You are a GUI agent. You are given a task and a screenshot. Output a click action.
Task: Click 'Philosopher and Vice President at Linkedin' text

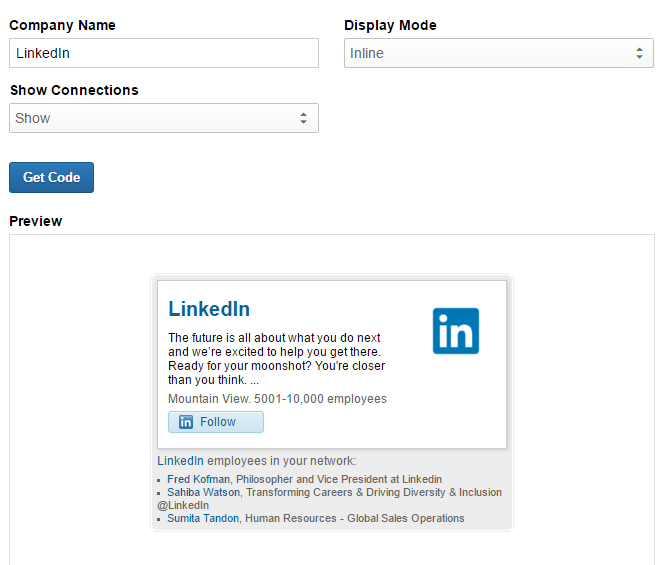coord(339,479)
